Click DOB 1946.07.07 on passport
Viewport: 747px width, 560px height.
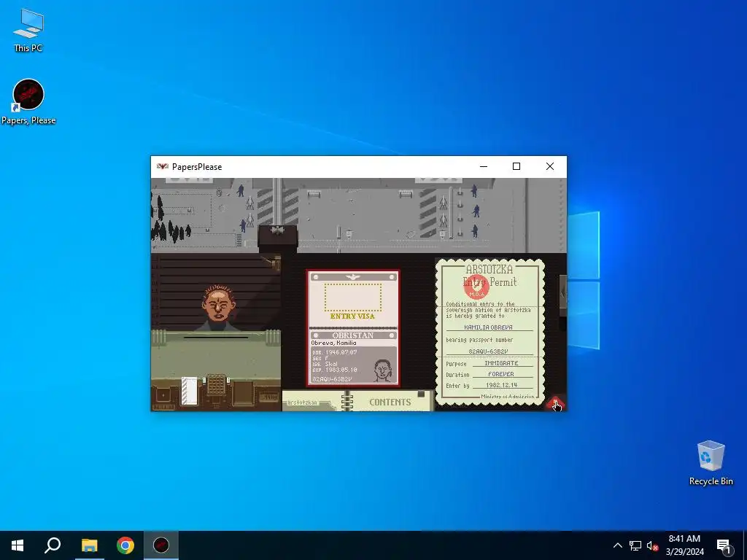334,352
